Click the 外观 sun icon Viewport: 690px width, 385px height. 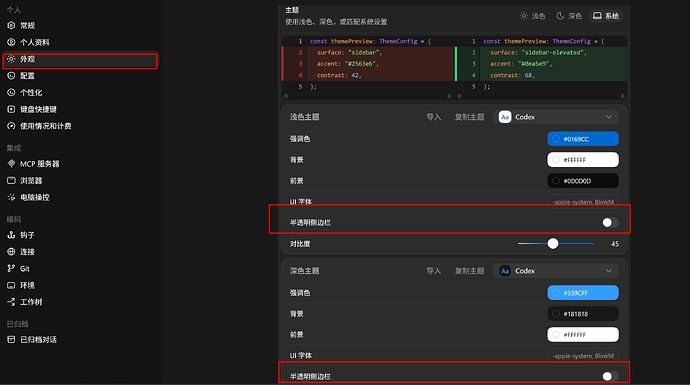point(11,59)
